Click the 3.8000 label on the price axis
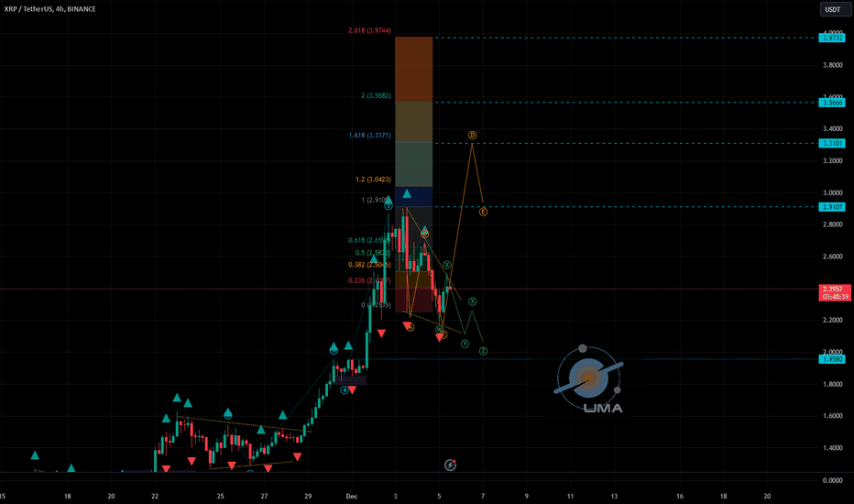This screenshot has height=504, width=854. tap(832, 65)
